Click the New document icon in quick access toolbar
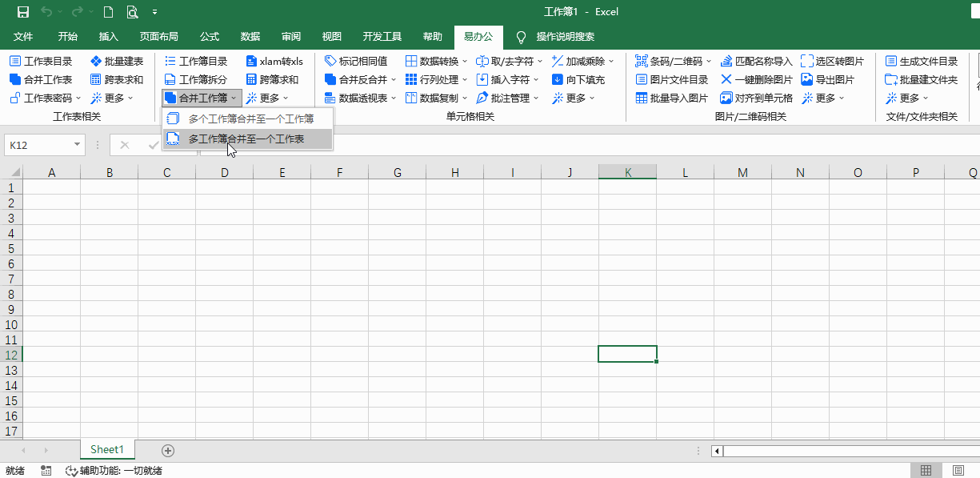Screen dimensions: 980x478 coord(108,12)
